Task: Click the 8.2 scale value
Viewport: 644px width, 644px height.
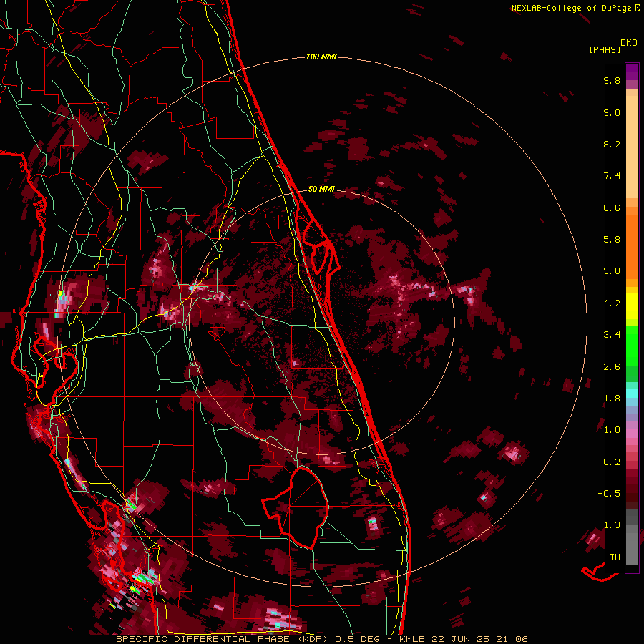Action: pos(612,144)
